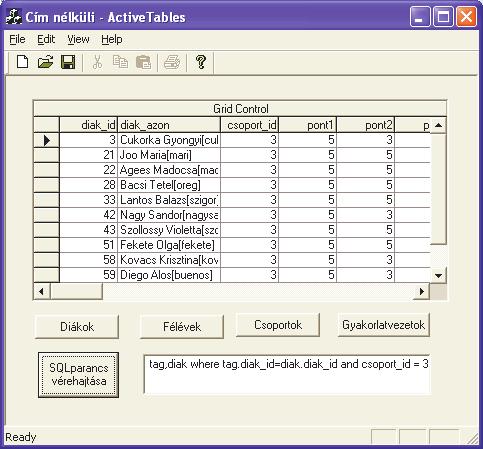Click the grid's scroll right arrow
The height and width of the screenshot is (449, 483).
tap(422, 292)
